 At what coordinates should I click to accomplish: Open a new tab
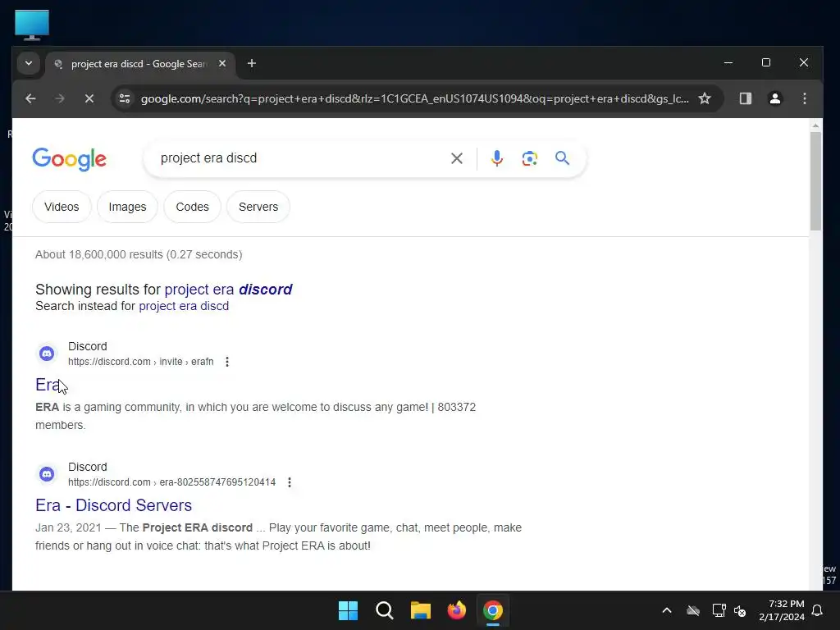click(x=251, y=64)
